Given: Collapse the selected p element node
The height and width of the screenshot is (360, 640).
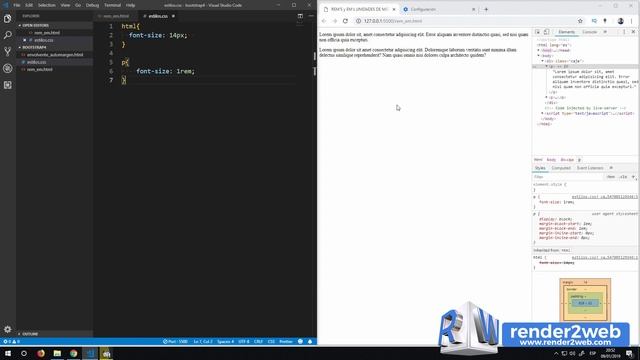Looking at the screenshot, I should 547,66.
